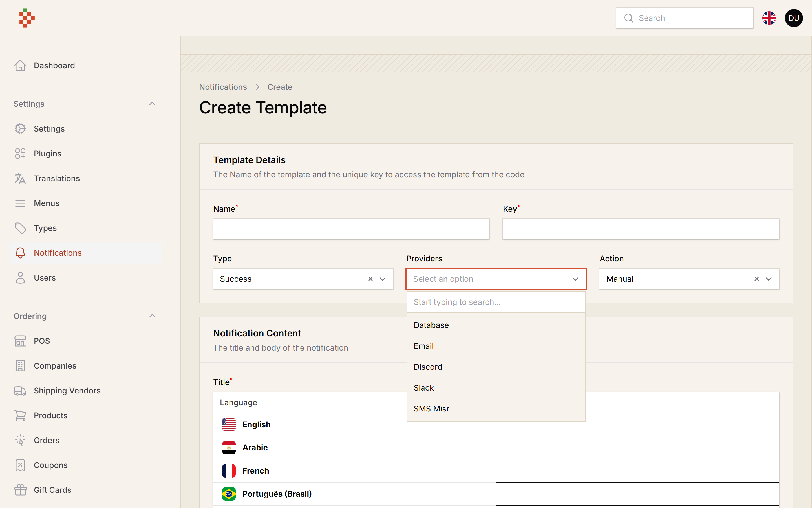Clear the Manual value in Action
Image resolution: width=812 pixels, height=508 pixels.
tap(757, 279)
